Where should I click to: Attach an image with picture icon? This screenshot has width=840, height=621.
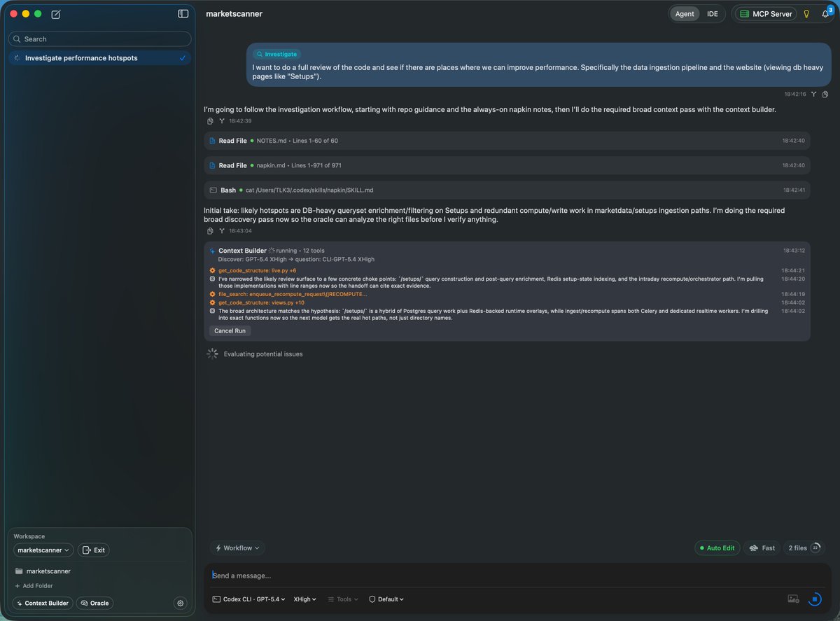793,599
